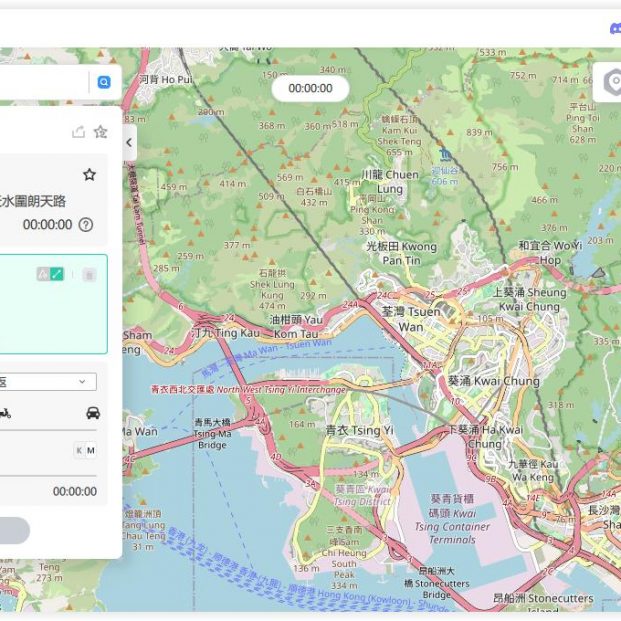
Task: Click the trash delete icon in route box
Action: (89, 274)
